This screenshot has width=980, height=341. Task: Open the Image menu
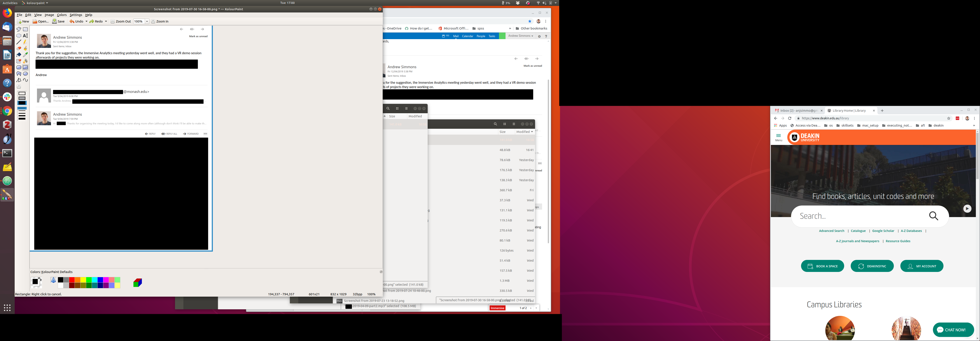49,15
